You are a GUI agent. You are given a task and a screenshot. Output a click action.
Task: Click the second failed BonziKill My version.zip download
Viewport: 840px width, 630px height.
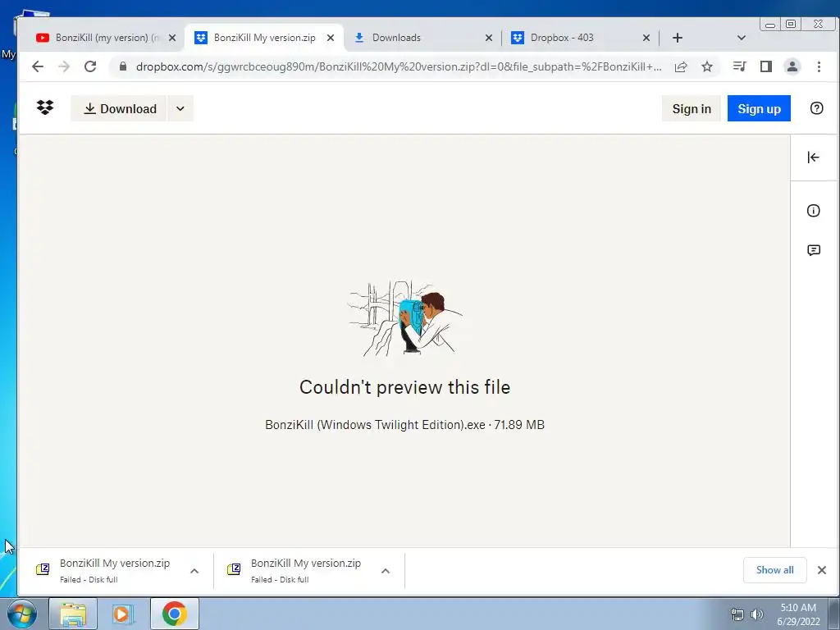[299, 570]
